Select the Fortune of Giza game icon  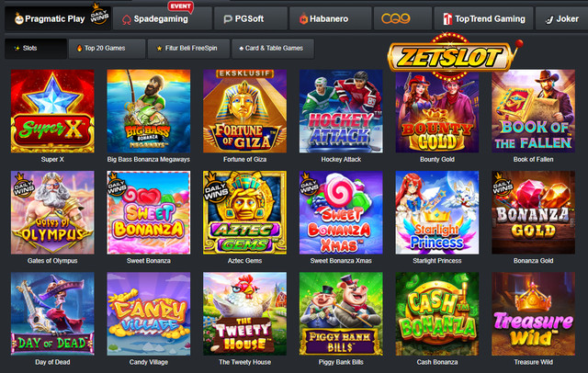(x=245, y=111)
